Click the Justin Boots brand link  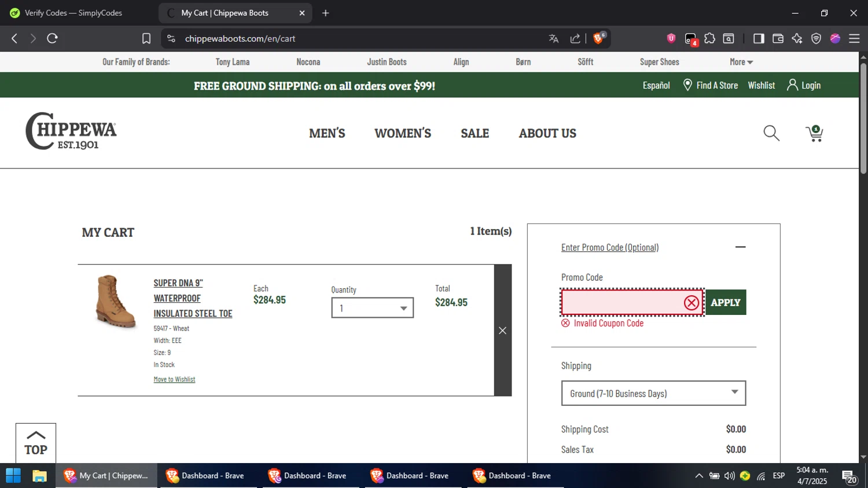(387, 62)
